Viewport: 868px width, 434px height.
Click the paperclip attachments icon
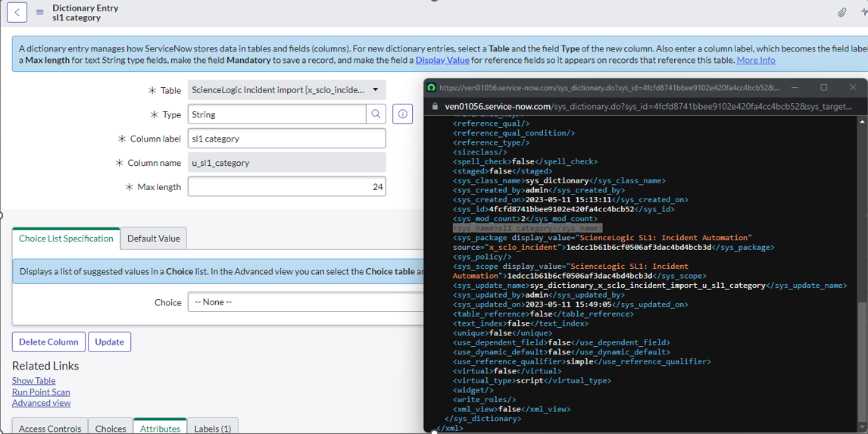[841, 12]
